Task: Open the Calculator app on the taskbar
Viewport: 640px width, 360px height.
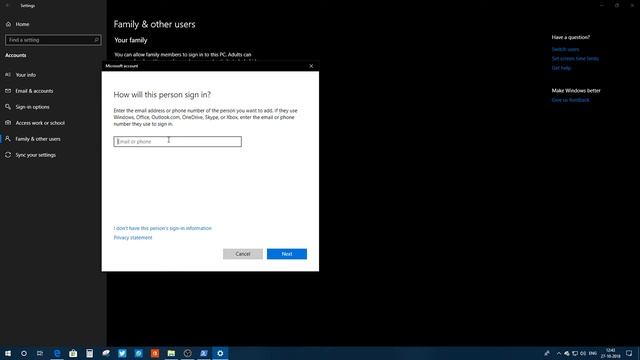Action: pos(89,353)
